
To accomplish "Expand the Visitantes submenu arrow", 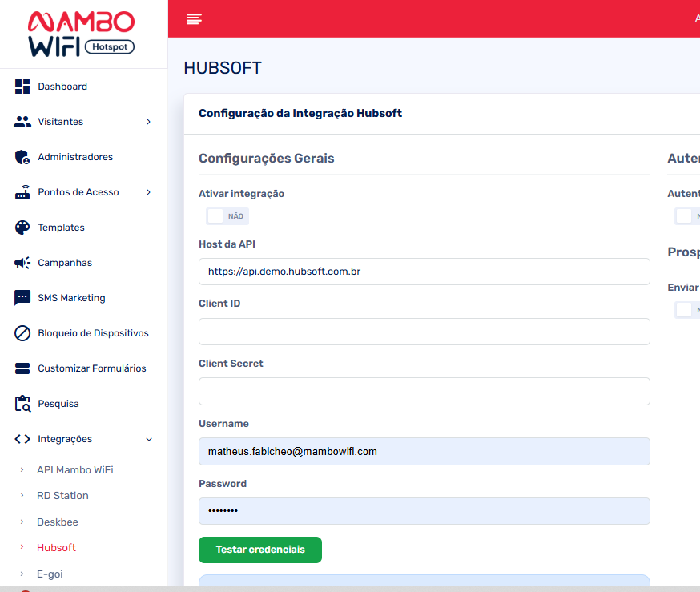I will 149,122.
